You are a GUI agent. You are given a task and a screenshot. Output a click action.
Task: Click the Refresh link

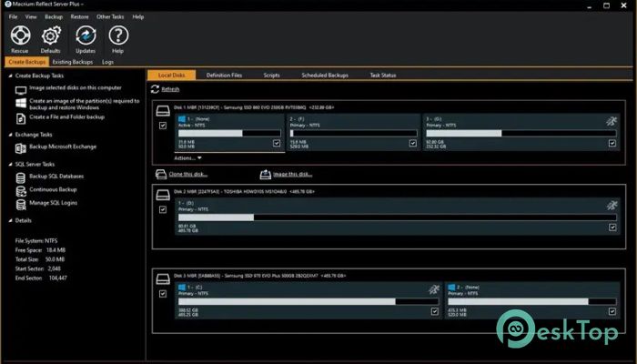(170, 89)
